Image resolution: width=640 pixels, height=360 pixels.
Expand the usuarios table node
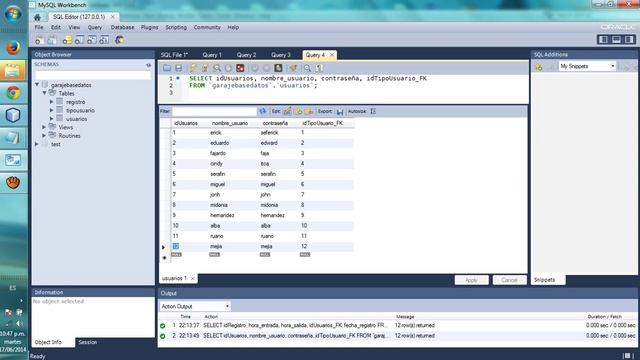[x=52, y=119]
